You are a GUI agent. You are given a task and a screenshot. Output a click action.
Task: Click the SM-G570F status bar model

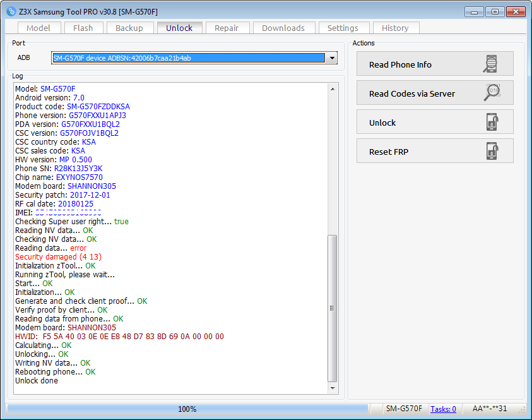tap(404, 409)
